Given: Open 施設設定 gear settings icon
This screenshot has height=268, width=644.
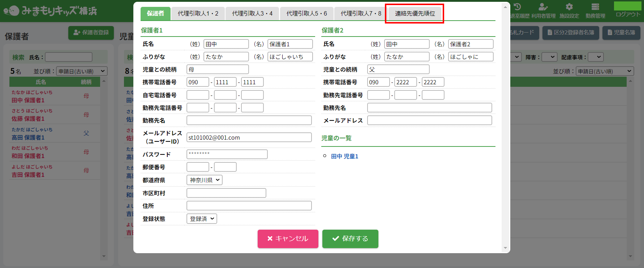Looking at the screenshot, I should (569, 7).
